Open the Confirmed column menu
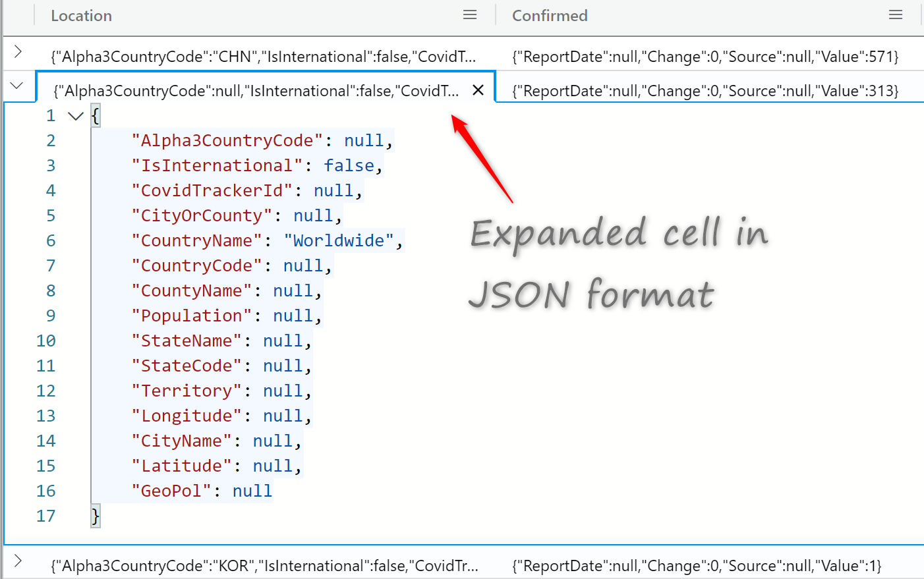The height and width of the screenshot is (579, 924). 896,14
